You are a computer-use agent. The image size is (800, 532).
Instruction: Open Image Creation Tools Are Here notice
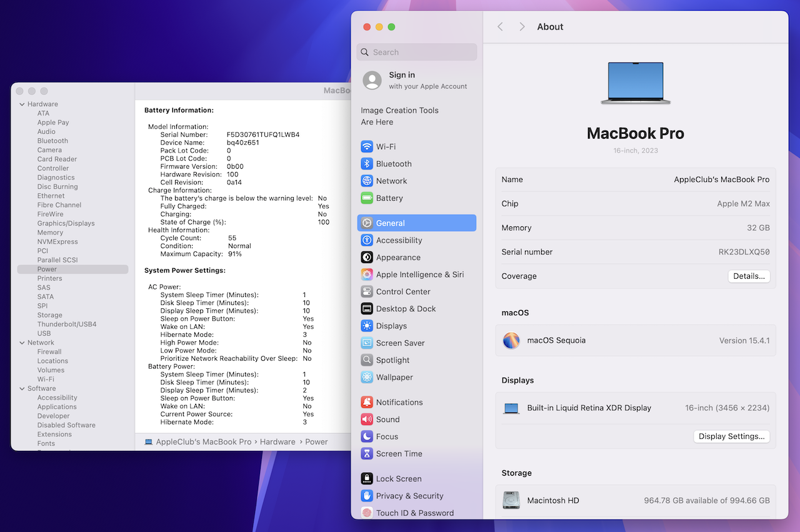tap(399, 116)
